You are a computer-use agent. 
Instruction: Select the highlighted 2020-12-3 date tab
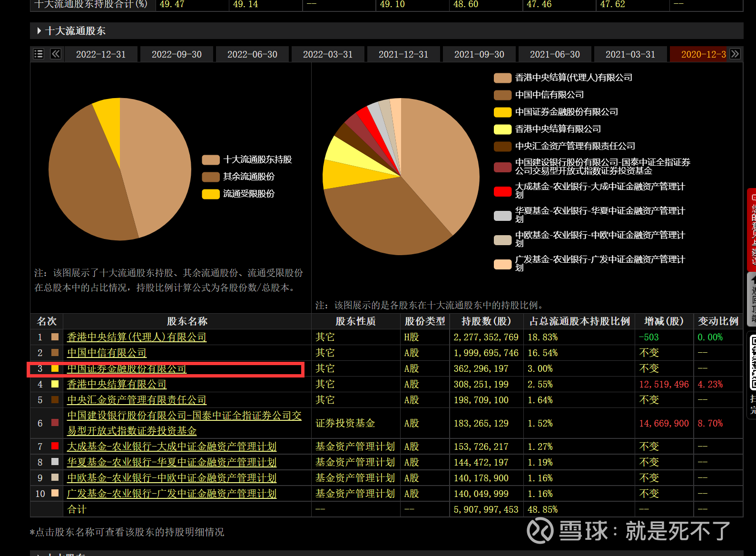[x=699, y=54]
